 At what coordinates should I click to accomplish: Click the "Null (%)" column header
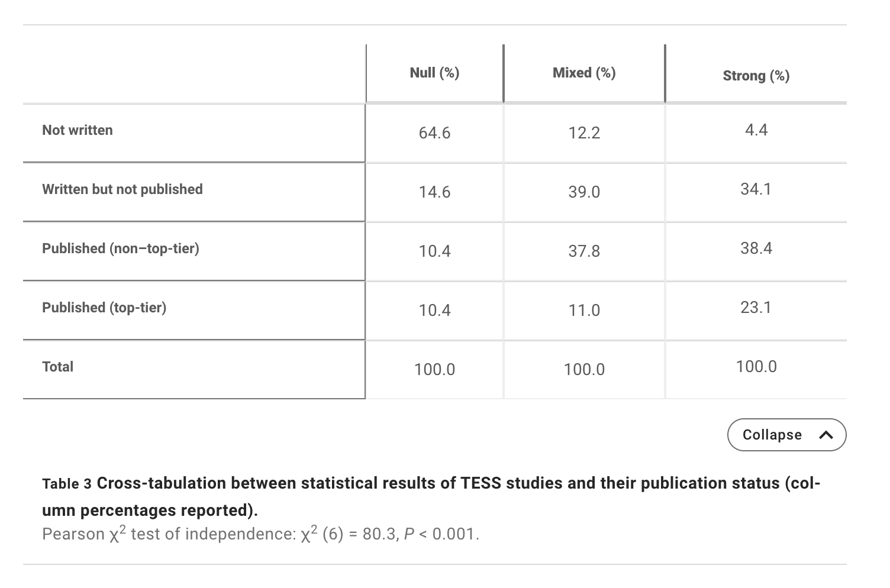click(x=434, y=73)
